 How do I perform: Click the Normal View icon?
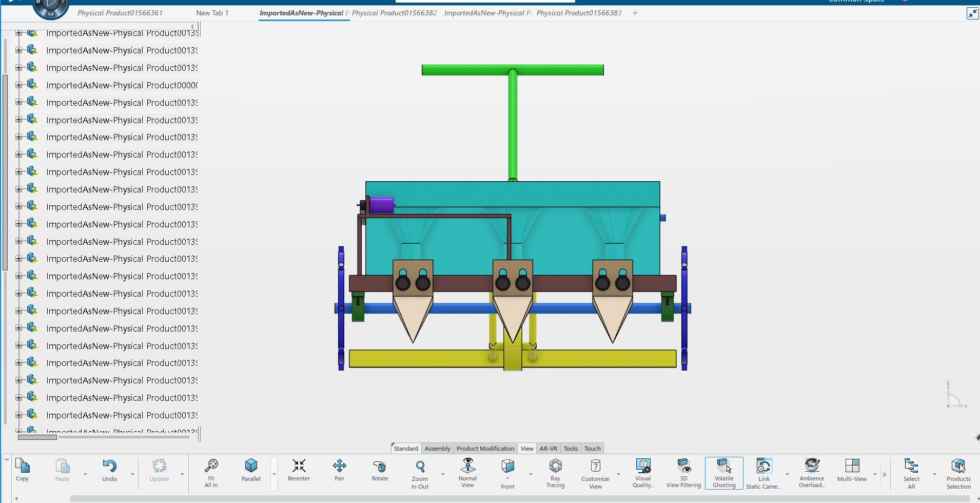[467, 465]
